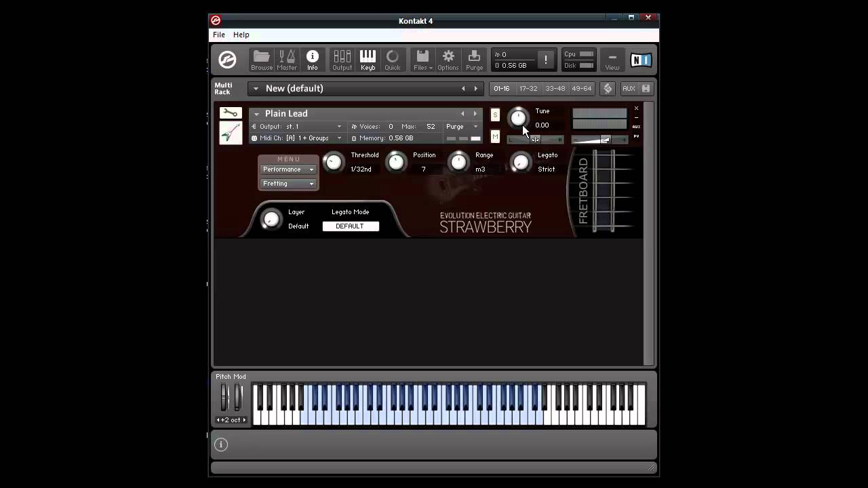Click the info icon in the bottom pane
This screenshot has height=488, width=868.
pos(220,445)
